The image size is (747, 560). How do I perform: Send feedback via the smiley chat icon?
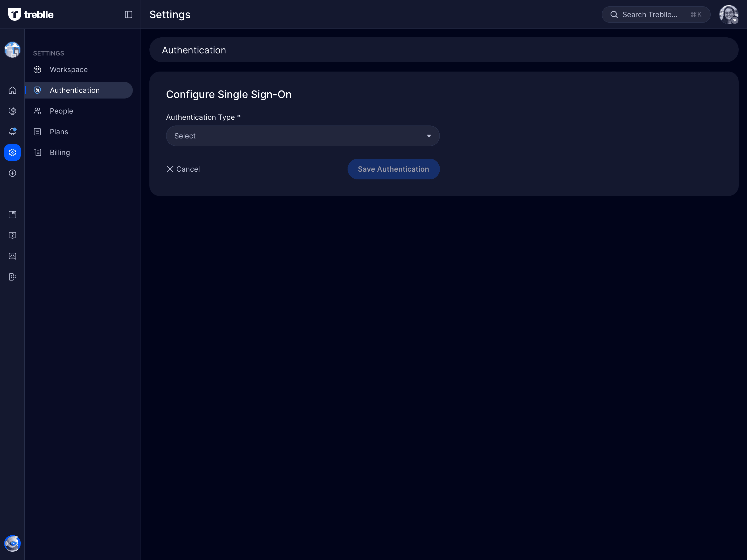12,256
